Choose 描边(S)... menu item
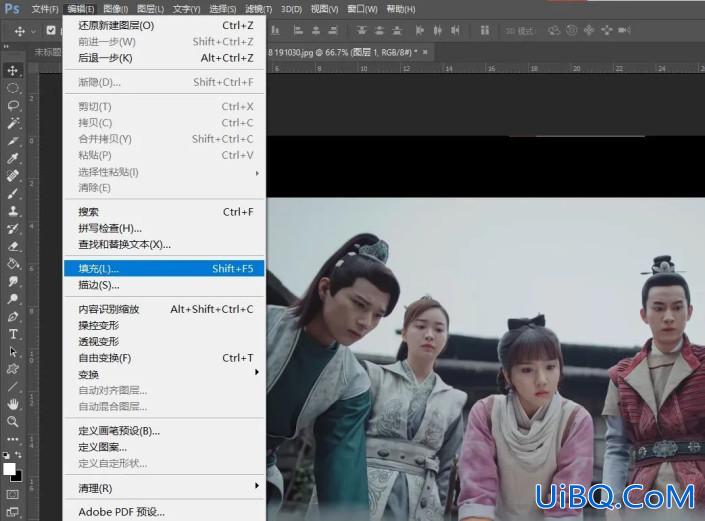 164,285
